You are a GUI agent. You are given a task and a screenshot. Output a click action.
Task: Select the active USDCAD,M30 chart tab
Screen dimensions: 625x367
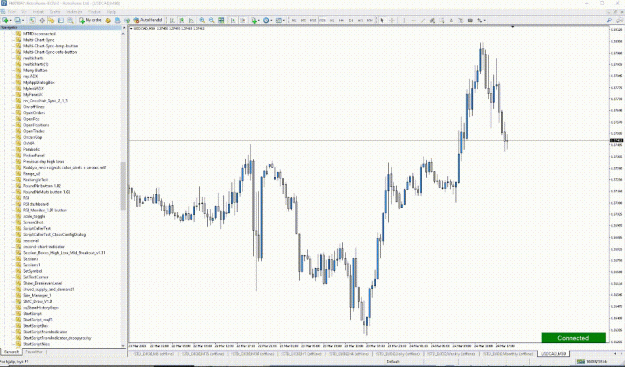pos(553,354)
